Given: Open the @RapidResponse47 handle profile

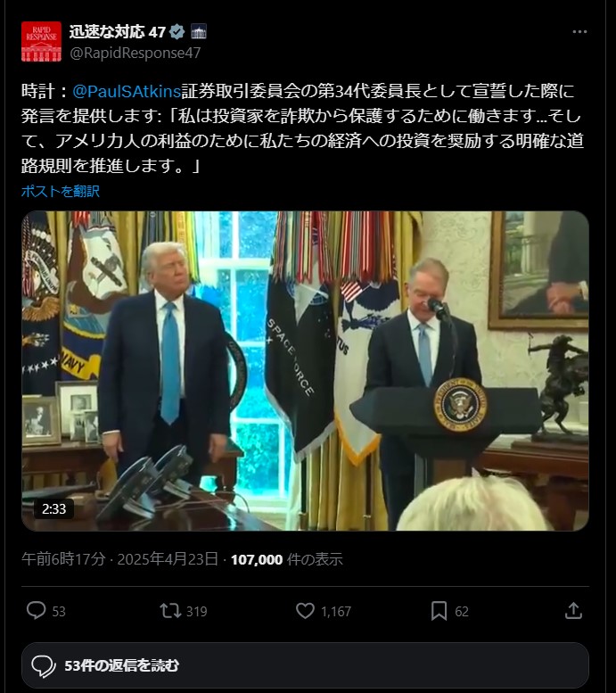Looking at the screenshot, I should pos(136,53).
